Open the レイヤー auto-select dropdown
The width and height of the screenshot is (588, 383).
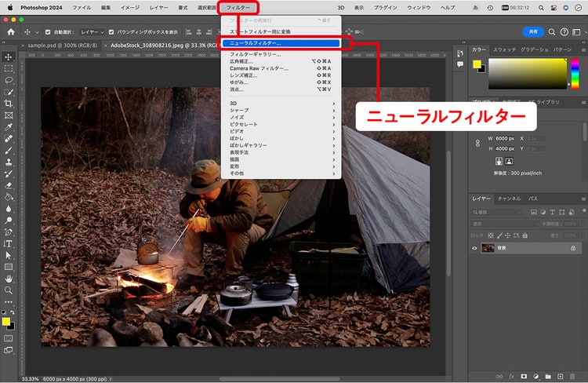[x=92, y=32]
